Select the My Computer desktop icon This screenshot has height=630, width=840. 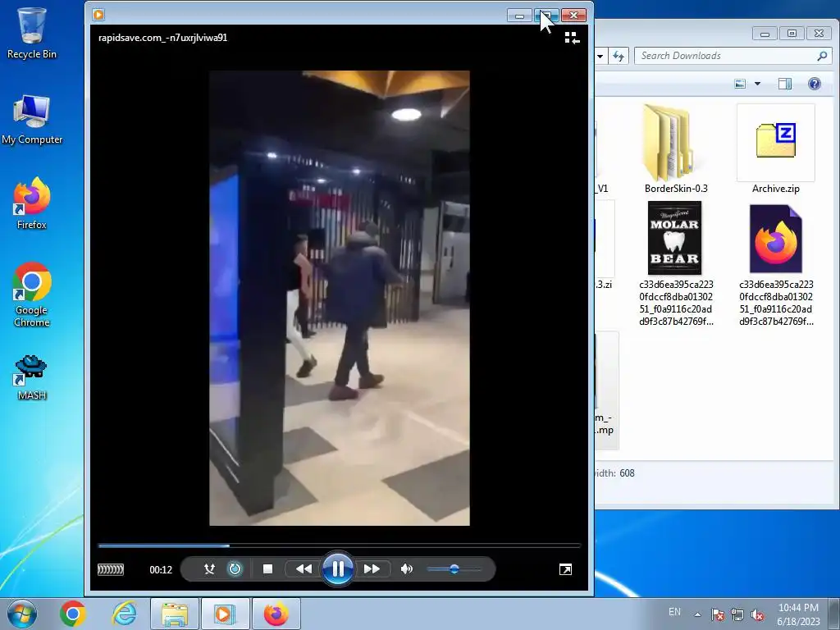32,120
